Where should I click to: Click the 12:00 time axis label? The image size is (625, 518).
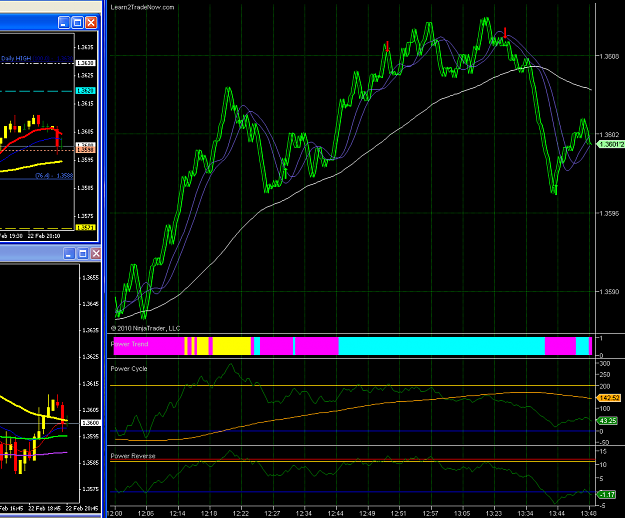click(x=115, y=513)
